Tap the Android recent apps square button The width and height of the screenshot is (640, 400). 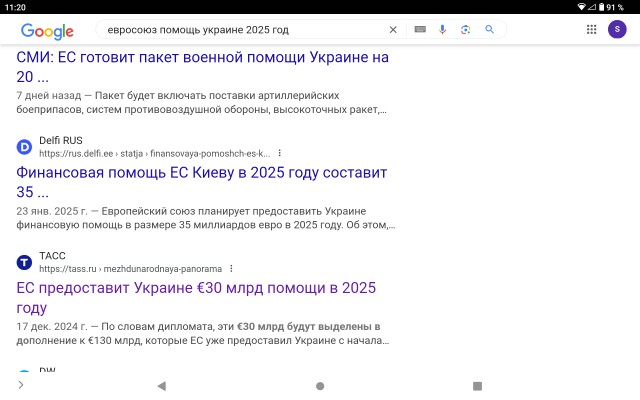(x=477, y=386)
